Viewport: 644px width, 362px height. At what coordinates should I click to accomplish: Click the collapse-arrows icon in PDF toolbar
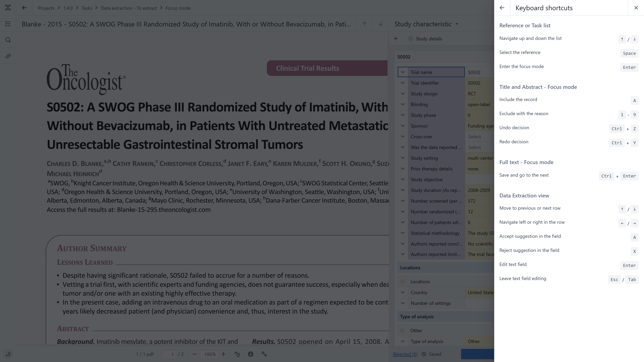pyautogui.click(x=264, y=354)
